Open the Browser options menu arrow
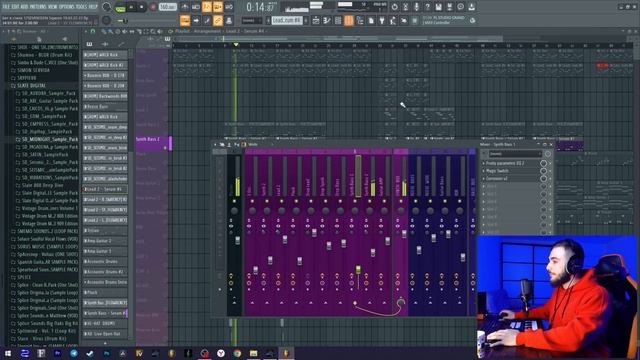 [x=4, y=31]
